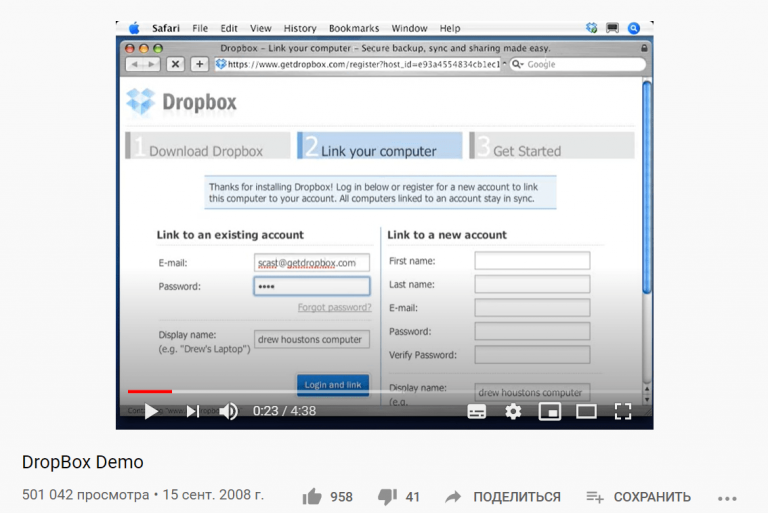Skip to the next video
Screen dimensions: 768x513
coord(193,411)
